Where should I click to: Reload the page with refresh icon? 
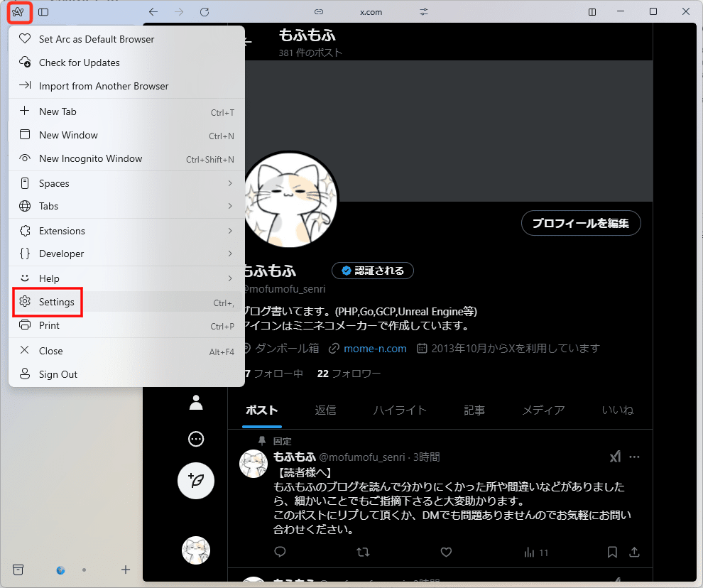point(205,12)
